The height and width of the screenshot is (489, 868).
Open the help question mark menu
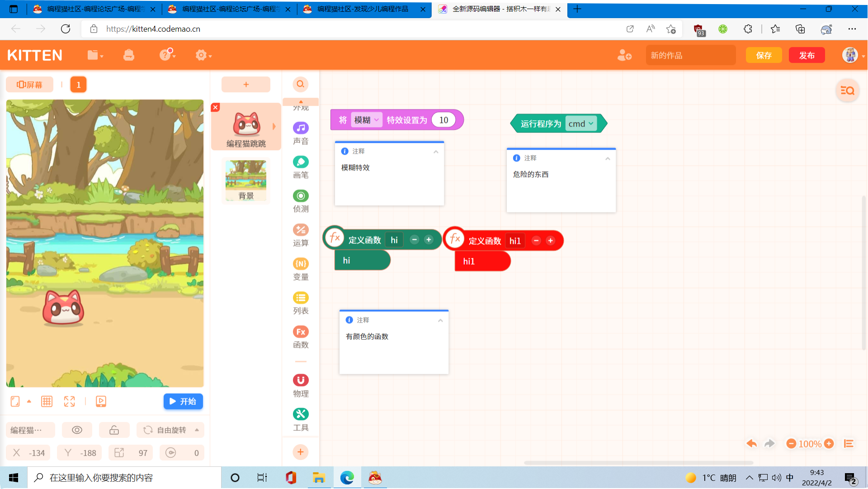(x=167, y=55)
